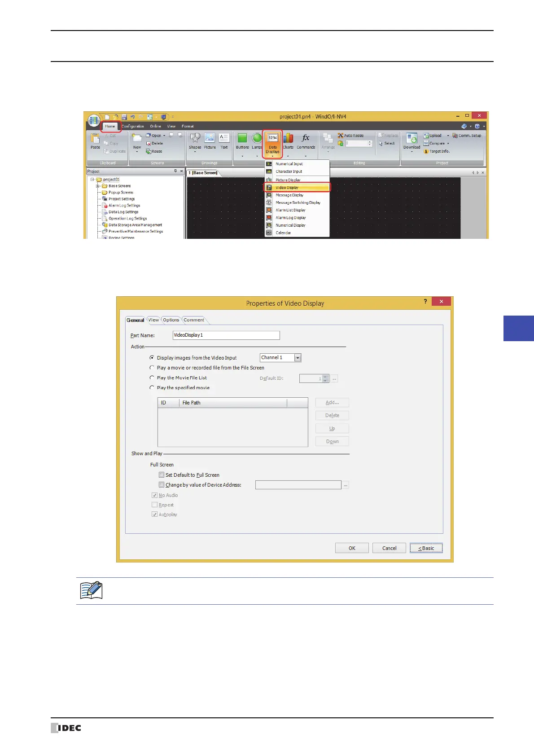Viewport: 534px width, 756px height.
Task: Open the Channel 1 dropdown
Action: (x=298, y=358)
